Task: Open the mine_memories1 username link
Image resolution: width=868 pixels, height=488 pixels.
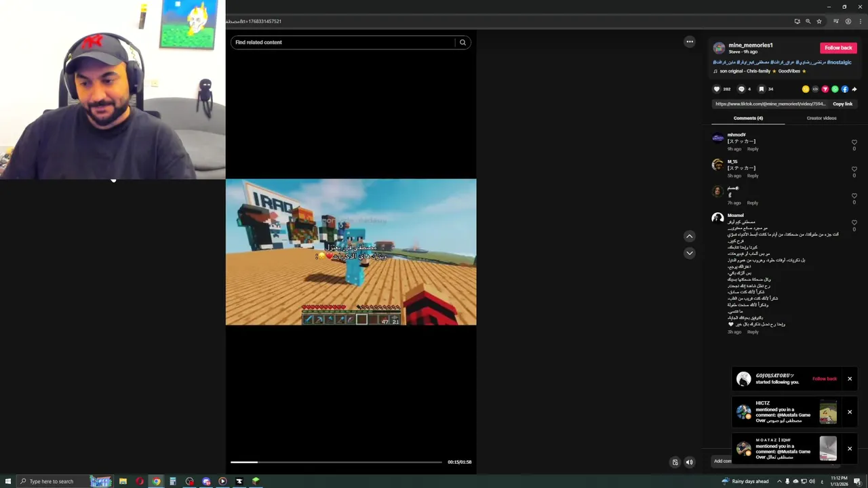Action: [750, 45]
